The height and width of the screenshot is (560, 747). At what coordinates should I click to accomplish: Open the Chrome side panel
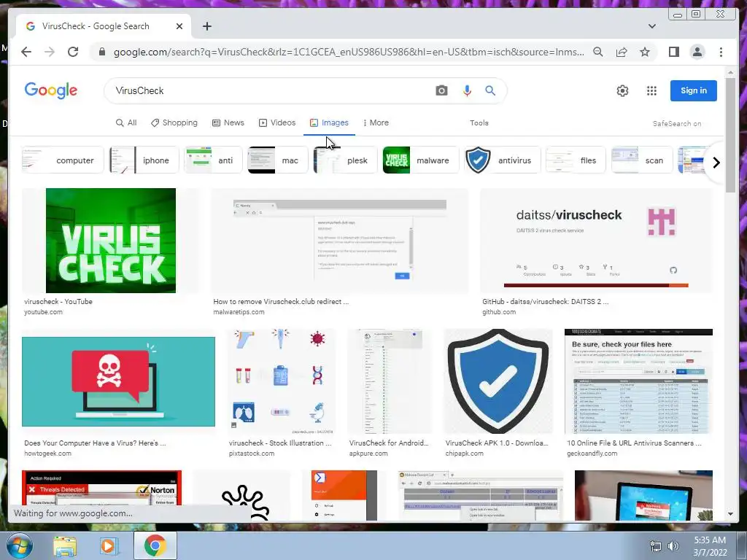[x=673, y=52]
